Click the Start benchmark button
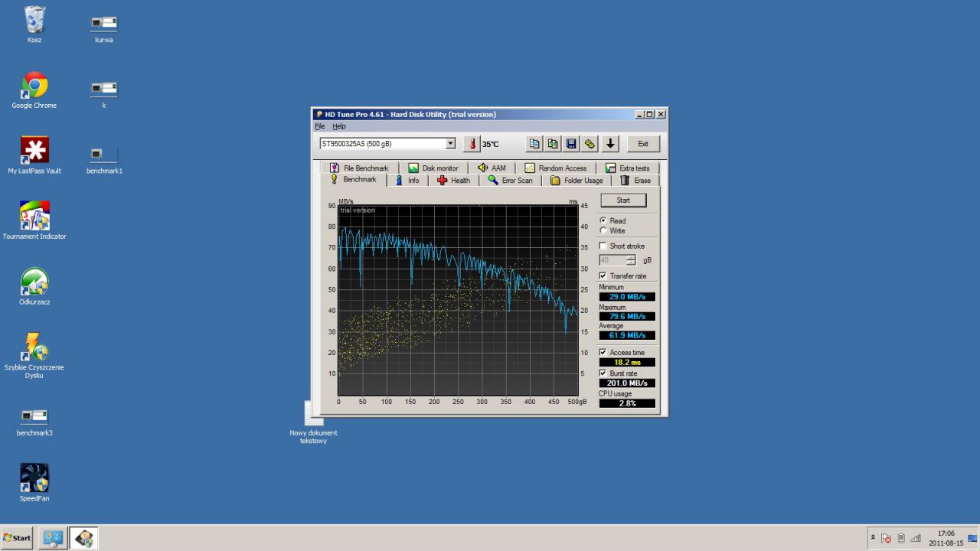The image size is (980, 551). pos(623,201)
